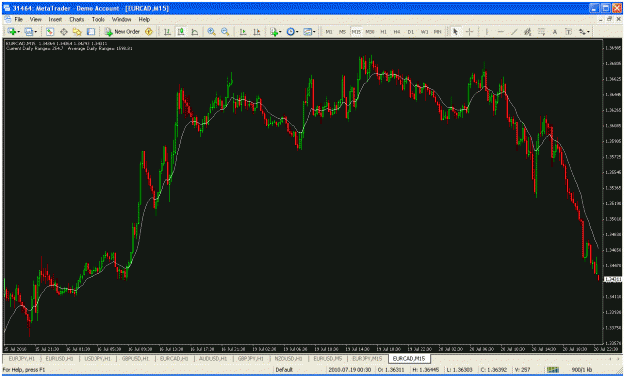The image size is (625, 376).
Task: Zoom out of the chart
Action: 225,31
